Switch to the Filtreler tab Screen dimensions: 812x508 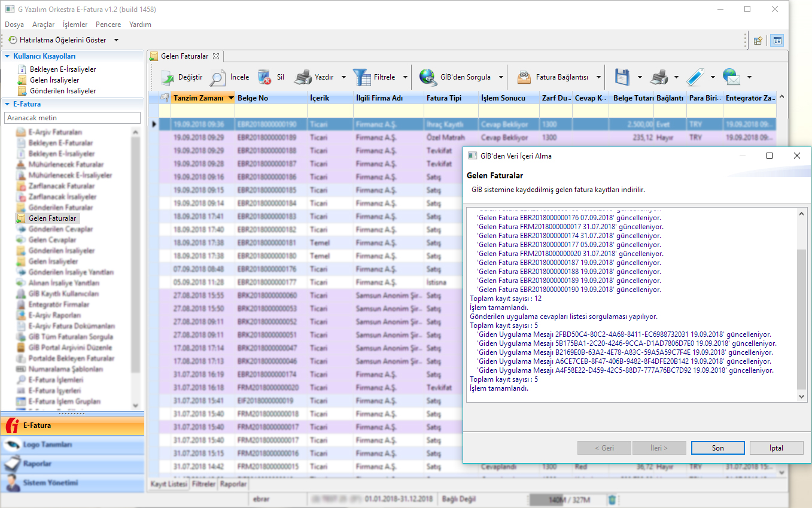point(203,483)
